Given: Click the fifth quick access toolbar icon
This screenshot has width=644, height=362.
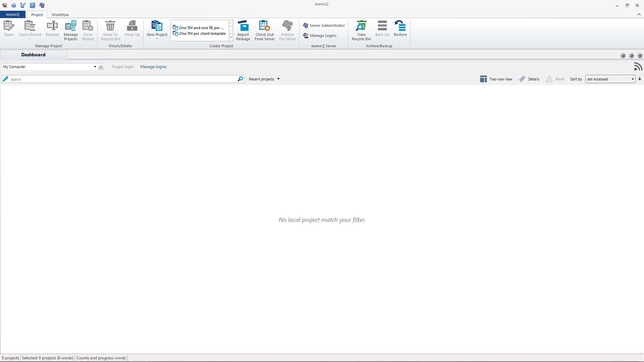Looking at the screenshot, I should pos(42,5).
